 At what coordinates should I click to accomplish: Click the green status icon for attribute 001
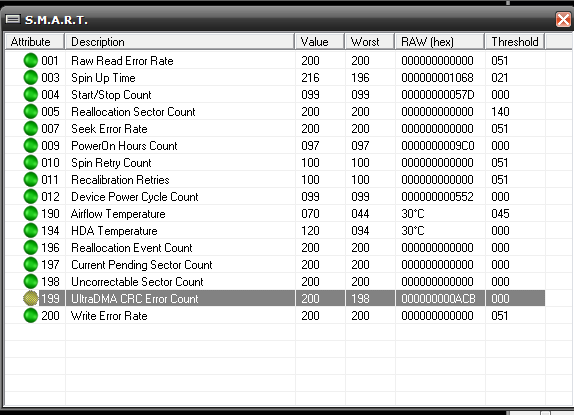coord(31,61)
